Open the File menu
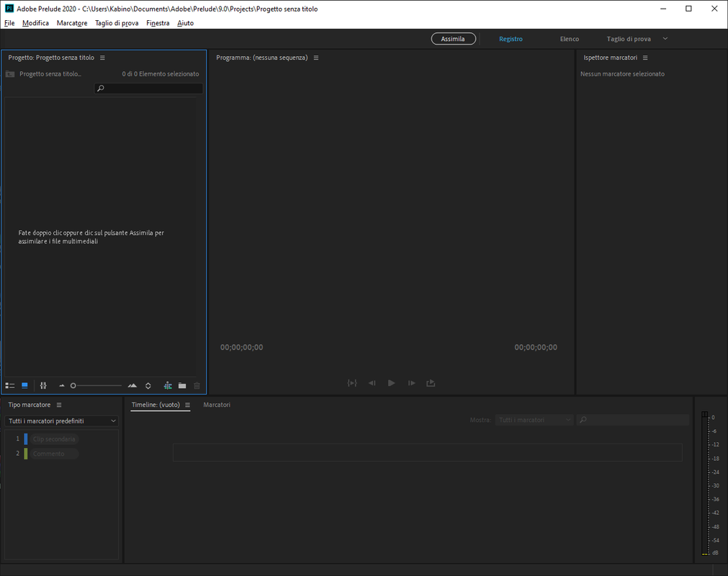This screenshot has height=576, width=728. click(x=9, y=23)
